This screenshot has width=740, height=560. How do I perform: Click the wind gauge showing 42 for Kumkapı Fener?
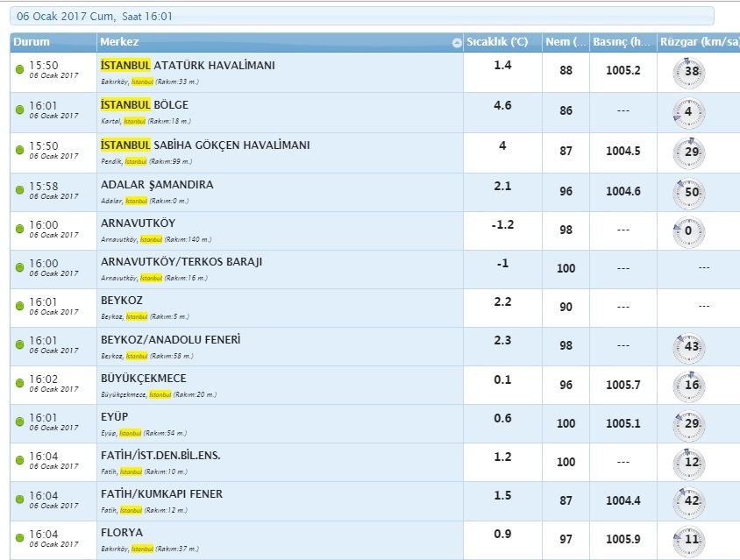pyautogui.click(x=688, y=502)
